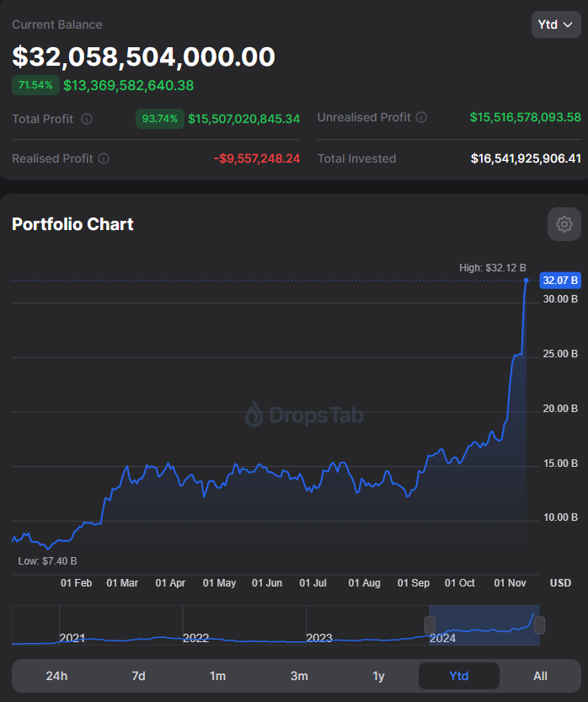
Task: Click the $16,541,925,906.41 total invested value
Action: coord(526,158)
